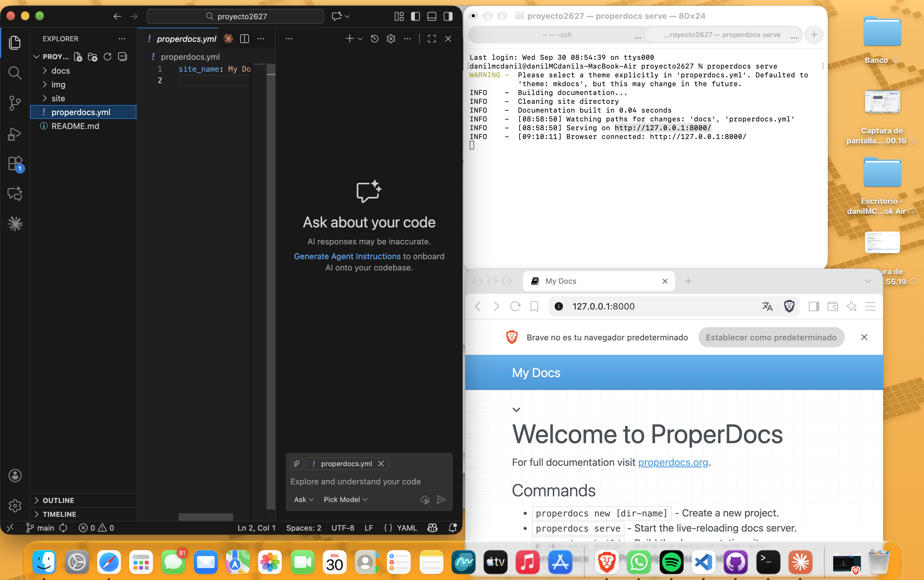Expand the site folder
This screenshot has width=924, height=580.
pyautogui.click(x=83, y=98)
